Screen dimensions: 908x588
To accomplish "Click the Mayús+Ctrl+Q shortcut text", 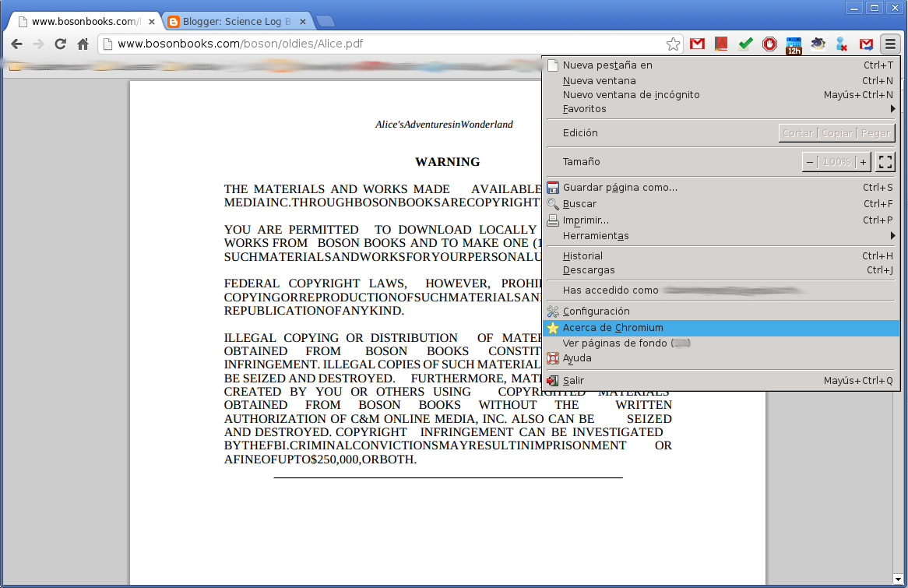I will pyautogui.click(x=858, y=381).
